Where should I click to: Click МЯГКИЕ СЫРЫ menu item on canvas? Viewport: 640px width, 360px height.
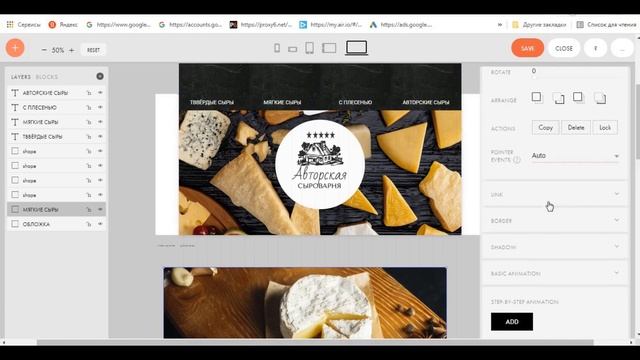pyautogui.click(x=282, y=102)
